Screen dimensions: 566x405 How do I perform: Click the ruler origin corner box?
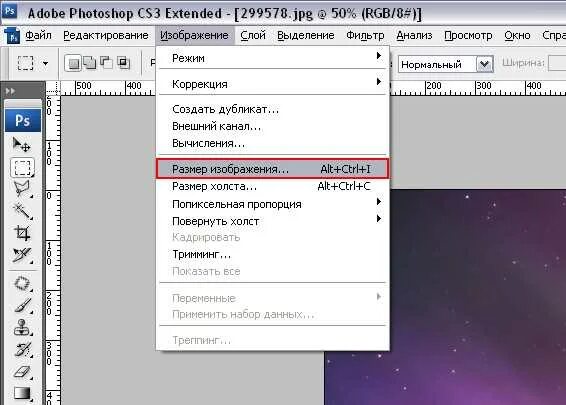tap(53, 88)
